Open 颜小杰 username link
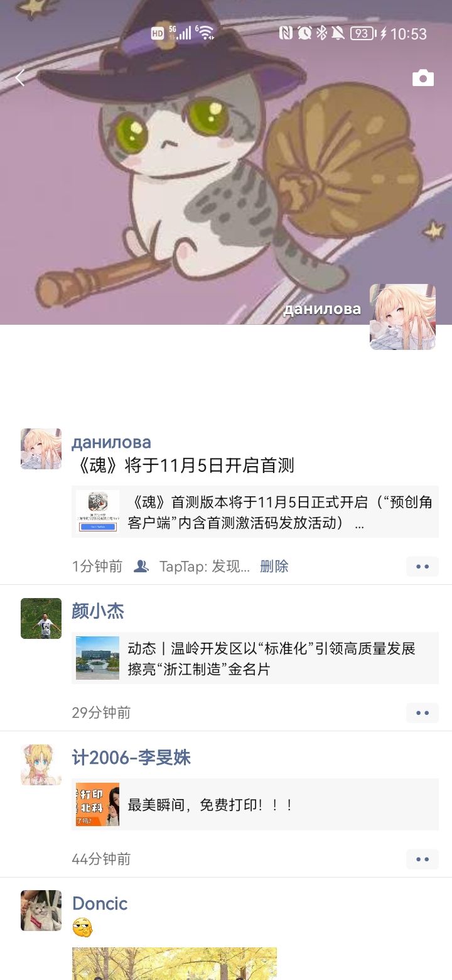 pos(98,611)
